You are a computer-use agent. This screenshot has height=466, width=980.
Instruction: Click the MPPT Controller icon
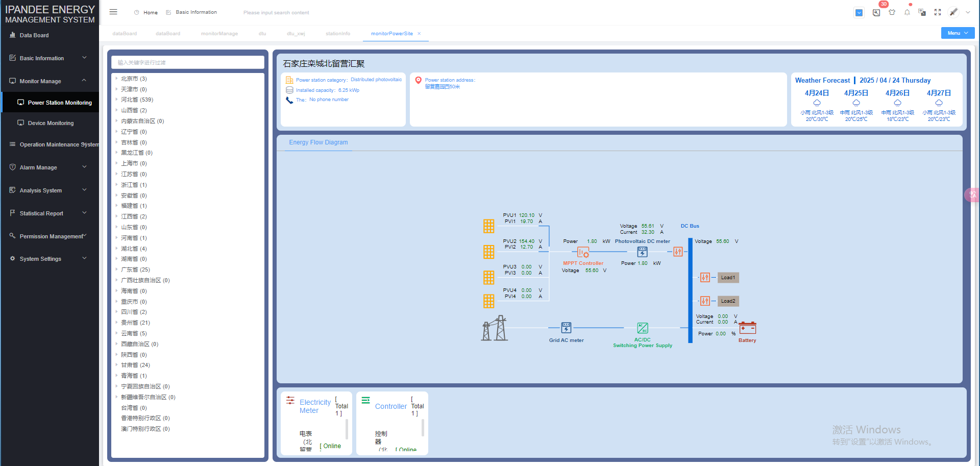[583, 252]
